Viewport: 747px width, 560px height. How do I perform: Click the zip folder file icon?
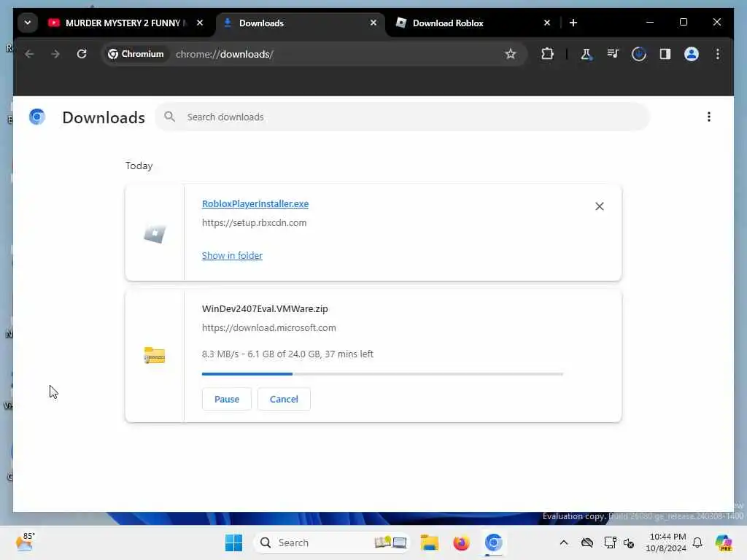155,355
